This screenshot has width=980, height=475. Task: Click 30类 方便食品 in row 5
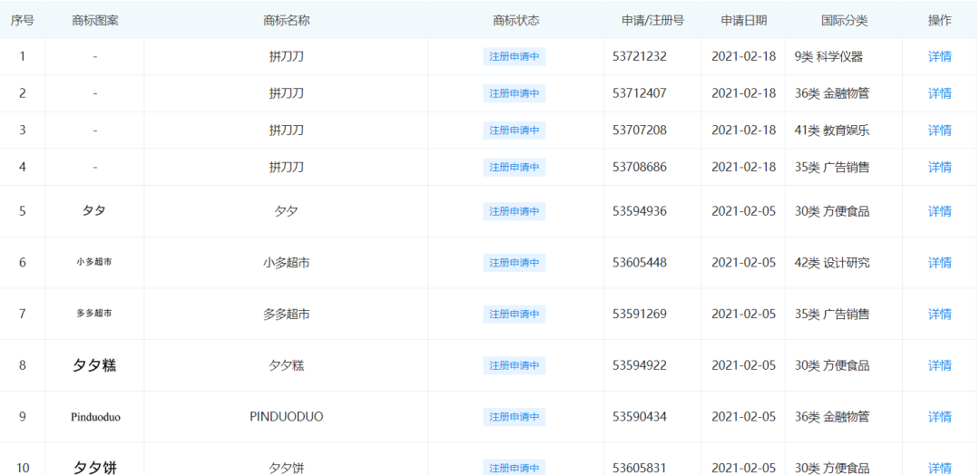(x=832, y=211)
